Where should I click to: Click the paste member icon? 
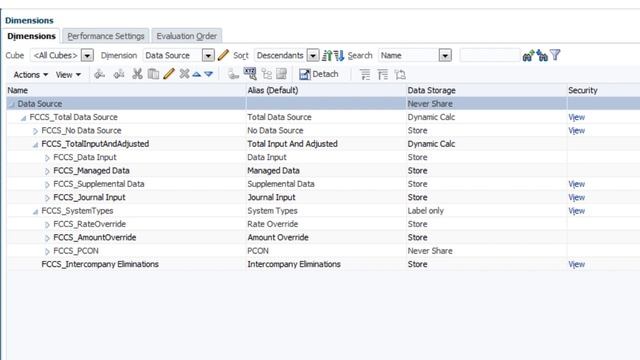coord(153,74)
